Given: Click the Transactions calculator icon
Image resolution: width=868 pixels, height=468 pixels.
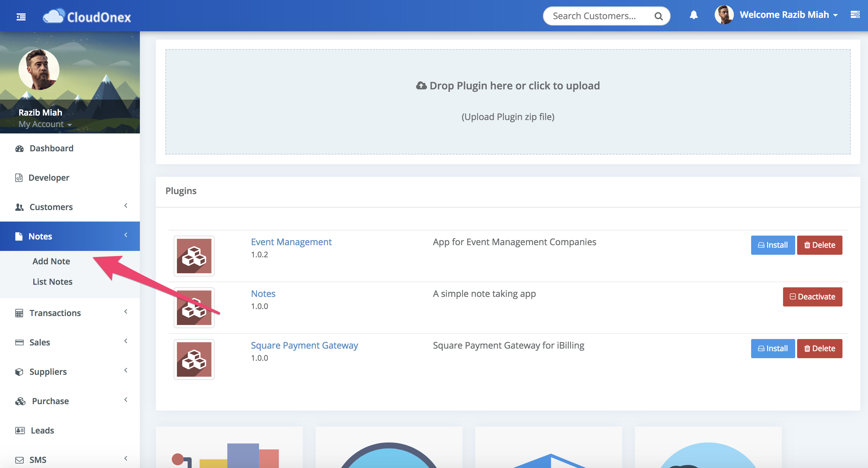Looking at the screenshot, I should click(x=19, y=313).
